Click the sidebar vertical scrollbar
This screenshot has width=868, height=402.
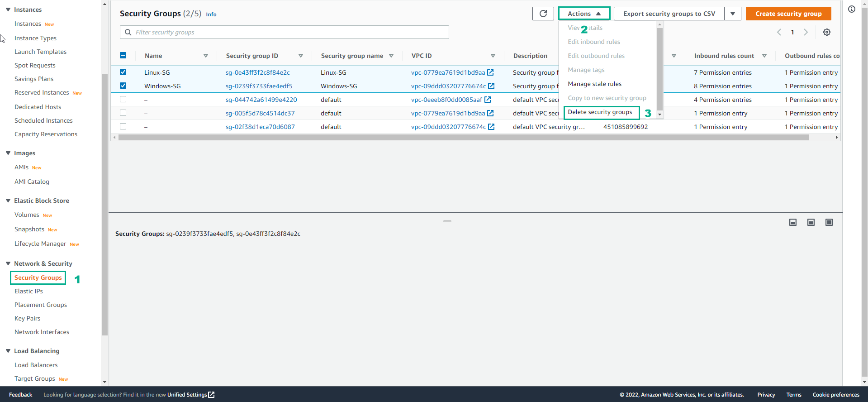pyautogui.click(x=104, y=204)
